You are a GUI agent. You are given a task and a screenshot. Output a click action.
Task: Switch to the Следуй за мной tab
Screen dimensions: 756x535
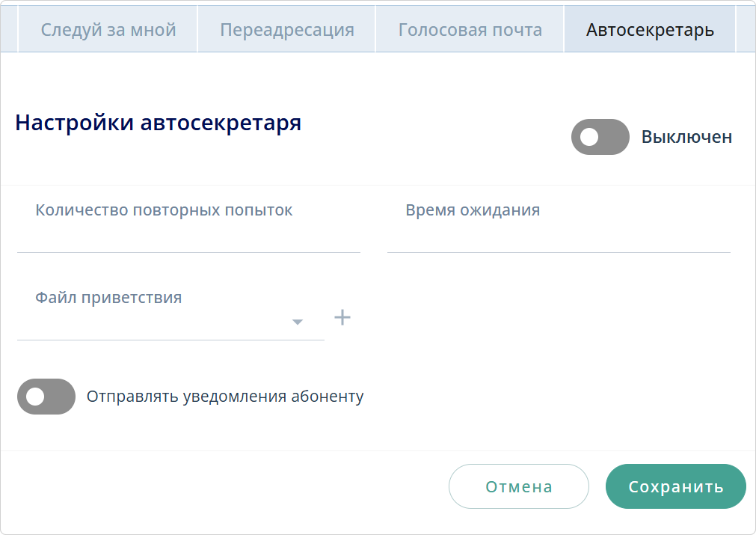(x=109, y=30)
